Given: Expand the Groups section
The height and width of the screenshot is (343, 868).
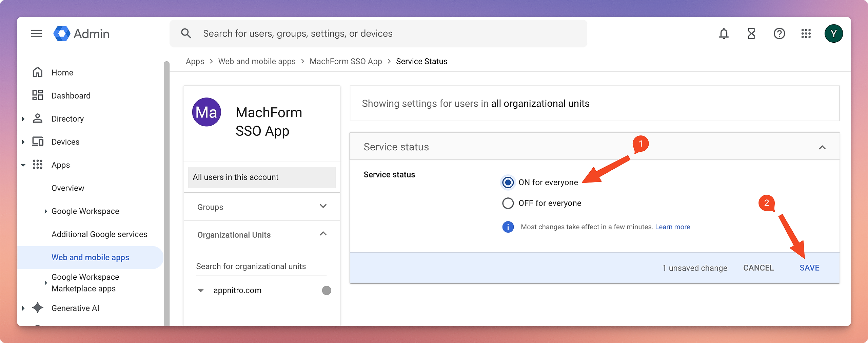Looking at the screenshot, I should (x=323, y=207).
